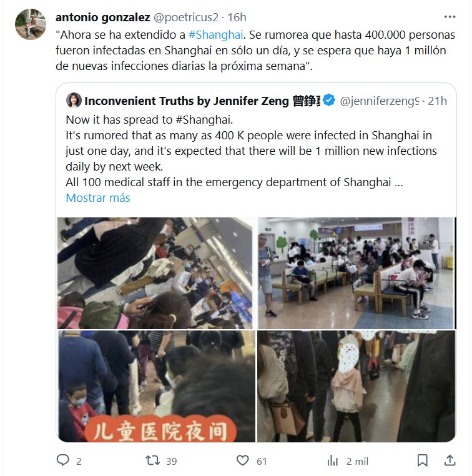Open antonio gonzalez display name

tap(103, 17)
